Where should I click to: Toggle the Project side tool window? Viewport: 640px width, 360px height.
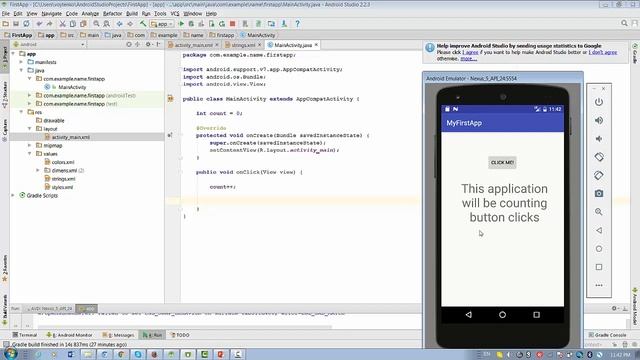4,57
